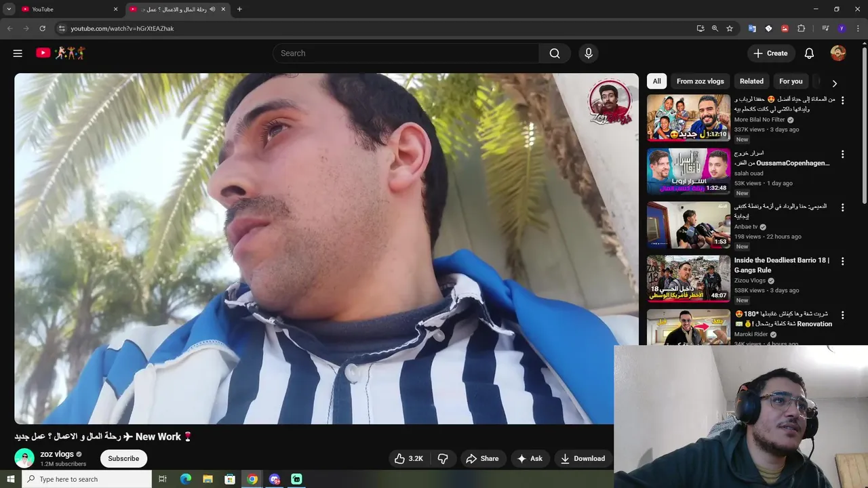Open the Maroki Rider channel name
Image resolution: width=868 pixels, height=488 pixels.
[751, 334]
